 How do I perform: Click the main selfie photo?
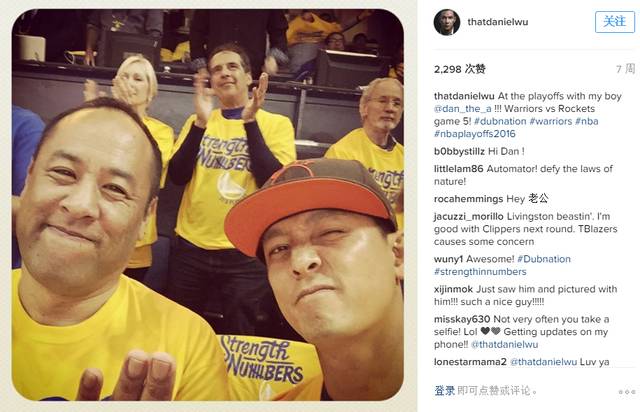pyautogui.click(x=208, y=205)
